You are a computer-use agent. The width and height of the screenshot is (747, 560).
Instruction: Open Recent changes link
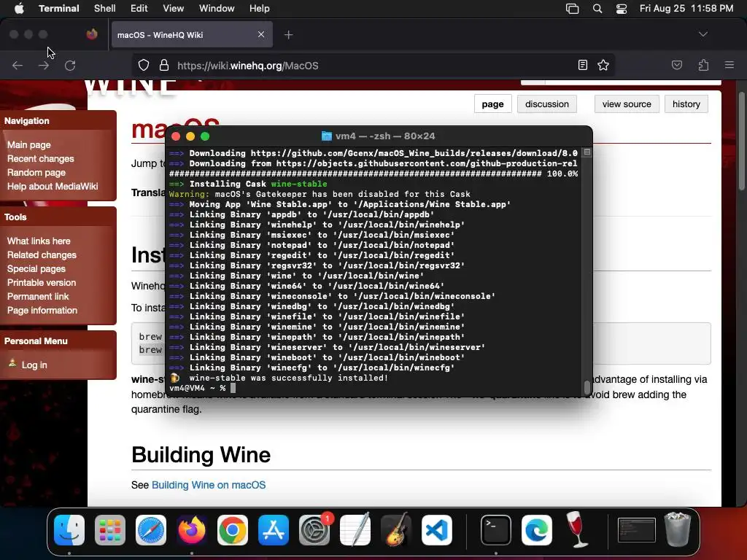pos(41,158)
